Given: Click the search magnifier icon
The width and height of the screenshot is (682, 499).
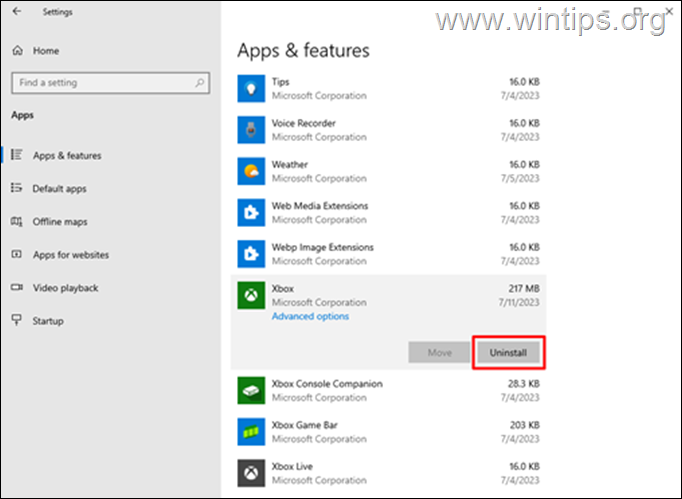Looking at the screenshot, I should pyautogui.click(x=200, y=82).
